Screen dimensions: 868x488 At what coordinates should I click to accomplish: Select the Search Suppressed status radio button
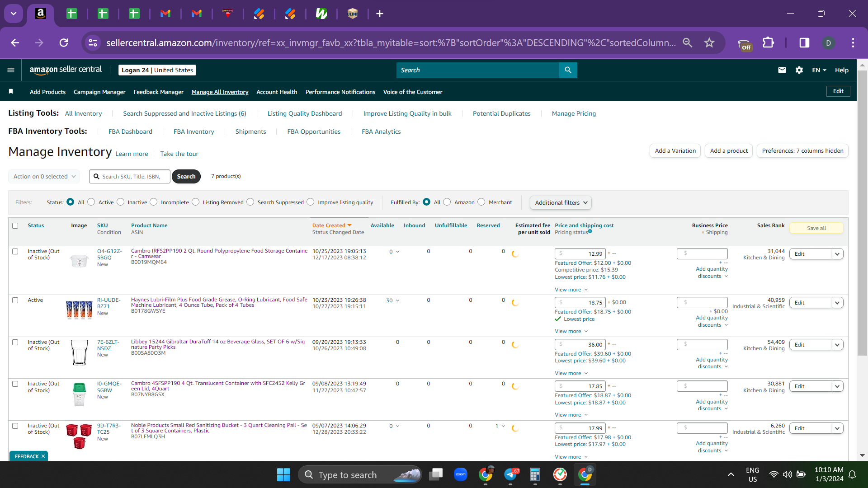click(250, 202)
